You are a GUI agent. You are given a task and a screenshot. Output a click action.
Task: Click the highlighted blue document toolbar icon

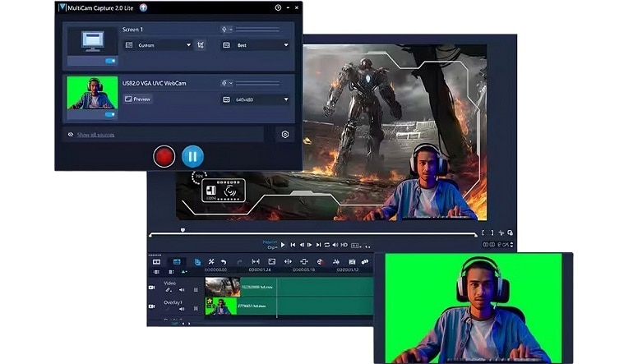[197, 262]
